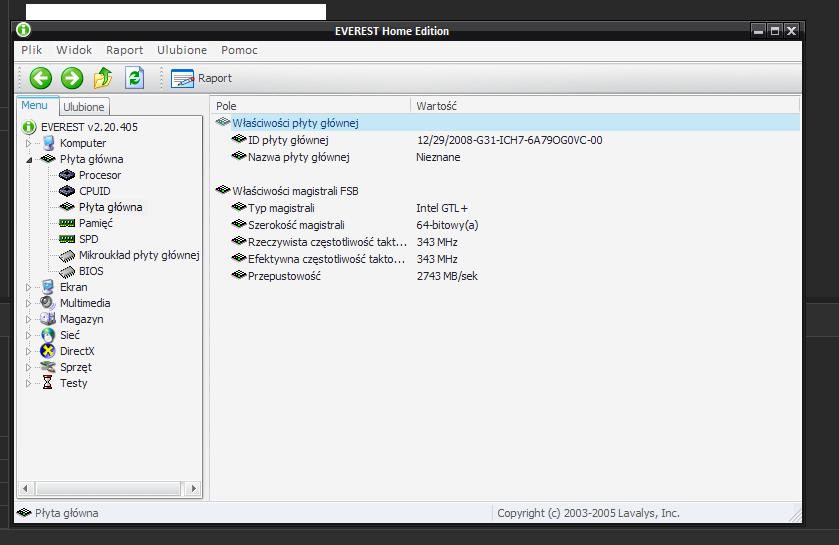
Task: Refresh the current page with the refresh icon
Action: (134, 78)
